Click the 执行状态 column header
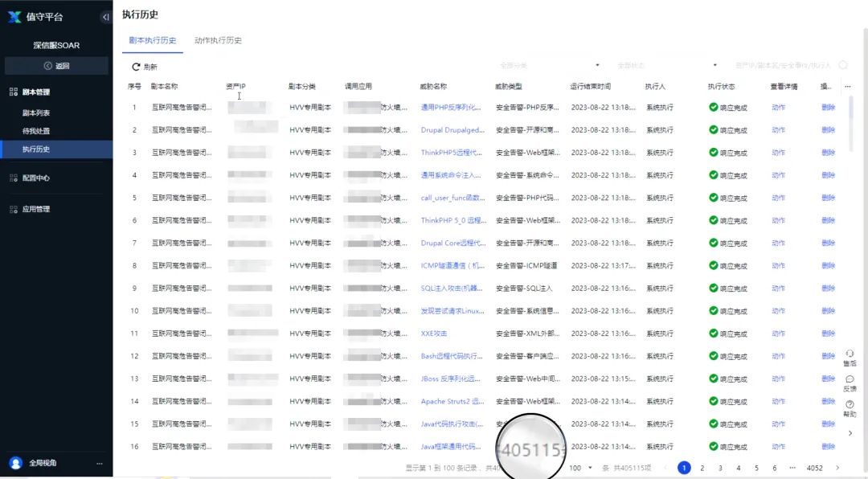868x479 pixels. click(x=721, y=86)
